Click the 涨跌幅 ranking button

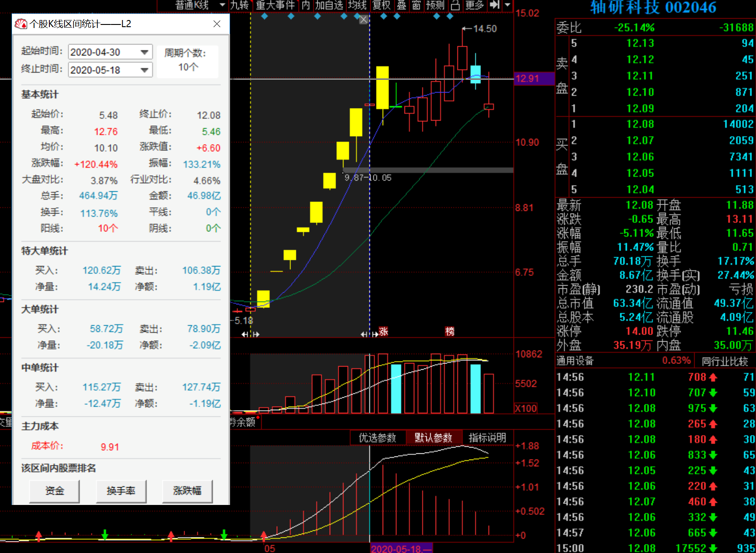coord(187,491)
